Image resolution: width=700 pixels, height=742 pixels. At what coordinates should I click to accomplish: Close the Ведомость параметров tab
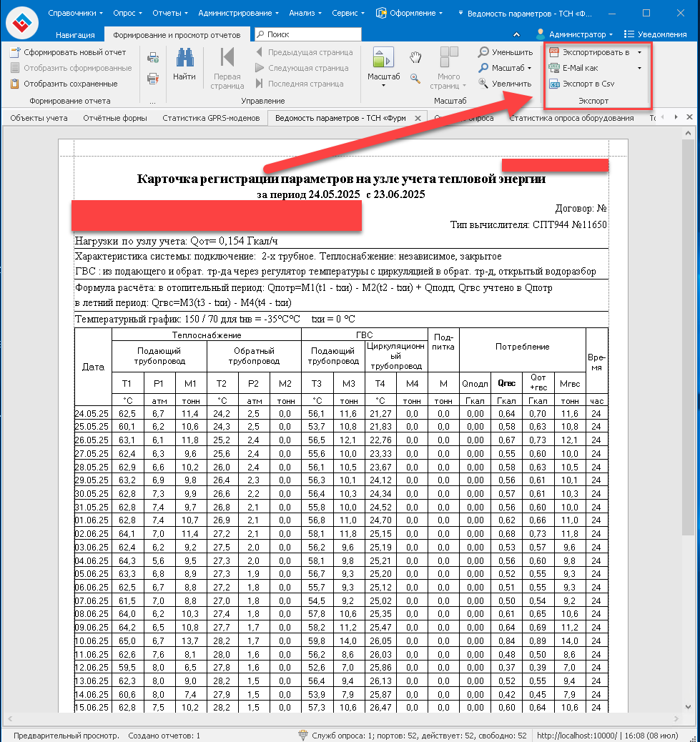pos(418,118)
